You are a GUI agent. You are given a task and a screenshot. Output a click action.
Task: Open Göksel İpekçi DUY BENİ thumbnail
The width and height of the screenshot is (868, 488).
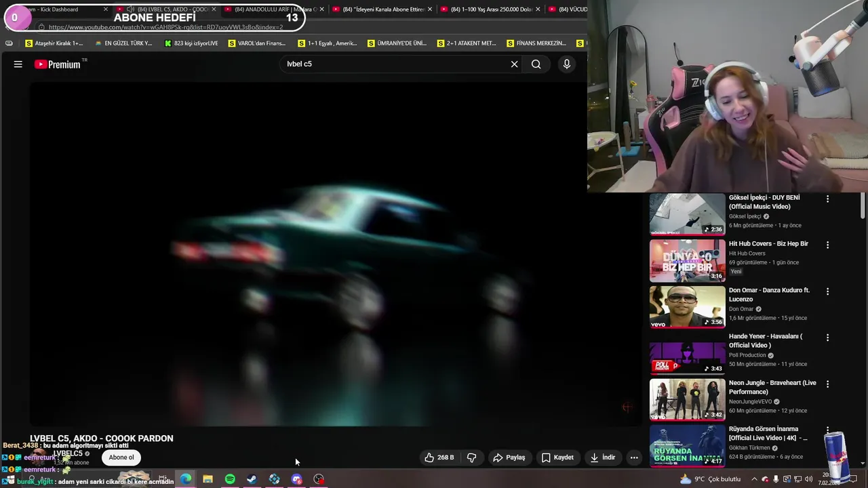[688, 214]
